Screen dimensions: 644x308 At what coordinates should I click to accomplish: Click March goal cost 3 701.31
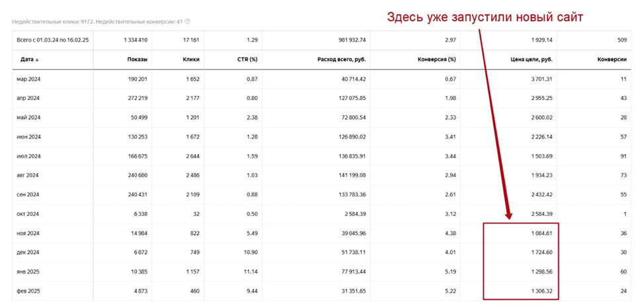541,79
